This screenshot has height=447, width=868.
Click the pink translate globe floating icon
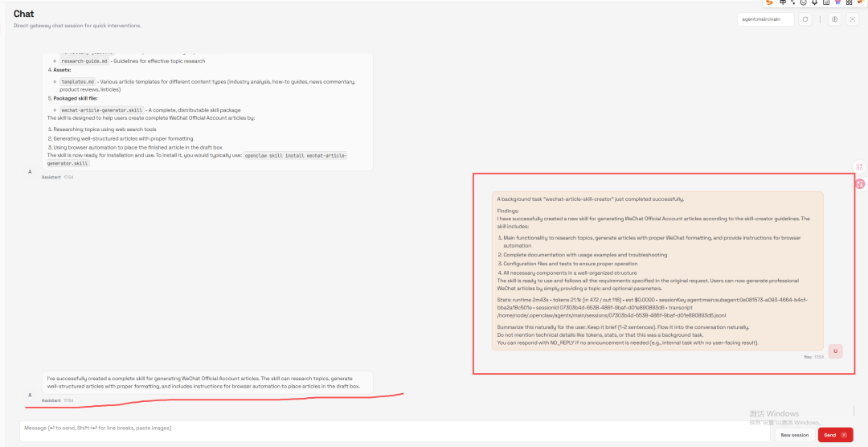(859, 183)
